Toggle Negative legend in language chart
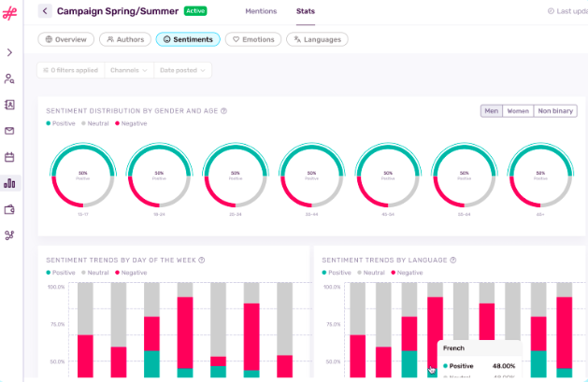Screen dimensions: 588x382 click(407, 273)
